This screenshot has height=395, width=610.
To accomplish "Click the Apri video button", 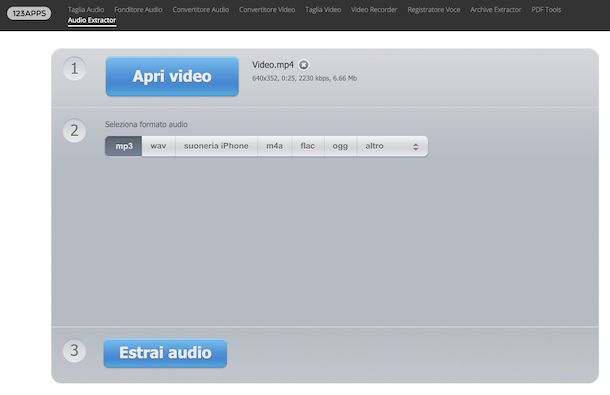I will pyautogui.click(x=172, y=77).
